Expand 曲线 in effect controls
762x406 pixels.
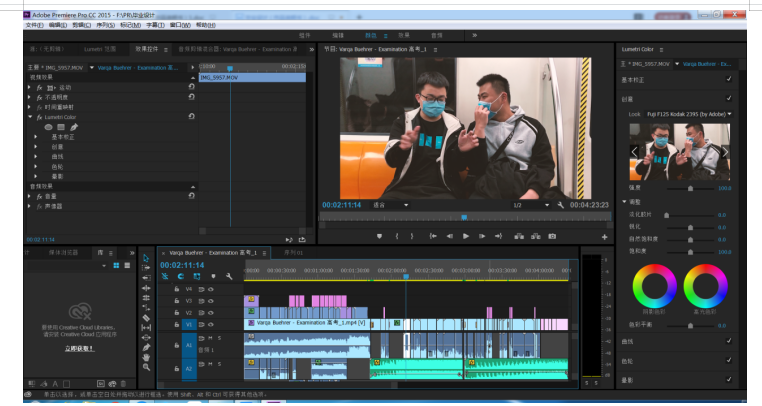click(35, 157)
